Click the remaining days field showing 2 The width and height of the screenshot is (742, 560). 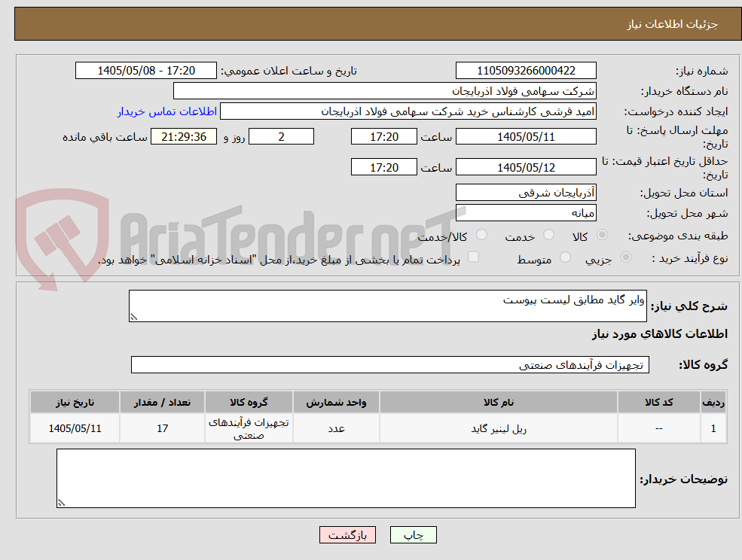click(281, 137)
